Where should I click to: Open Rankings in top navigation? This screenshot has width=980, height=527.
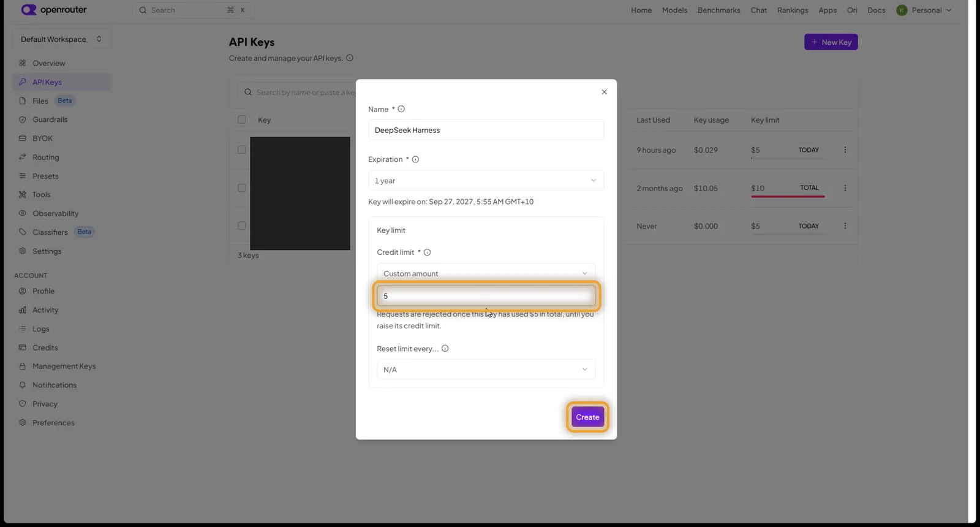(x=793, y=10)
